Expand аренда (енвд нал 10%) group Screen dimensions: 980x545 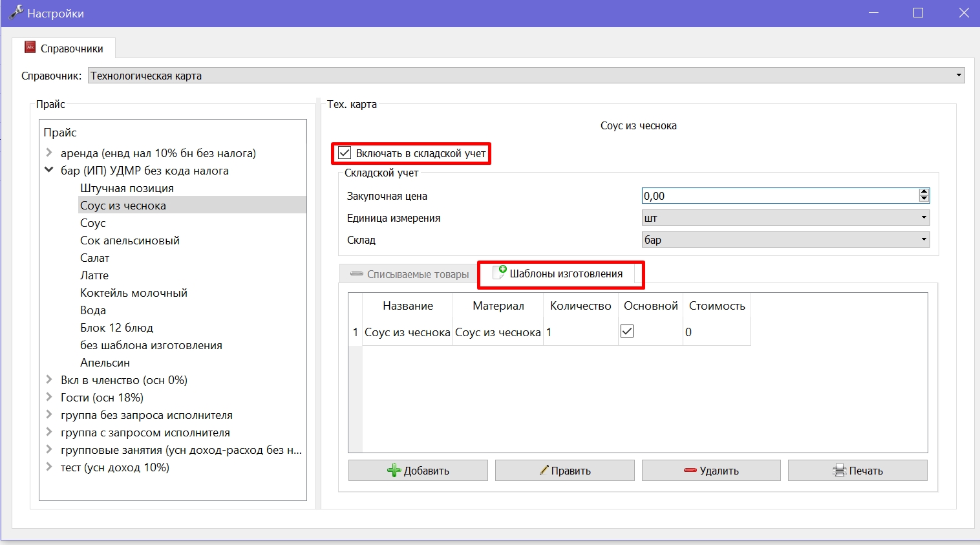point(49,153)
